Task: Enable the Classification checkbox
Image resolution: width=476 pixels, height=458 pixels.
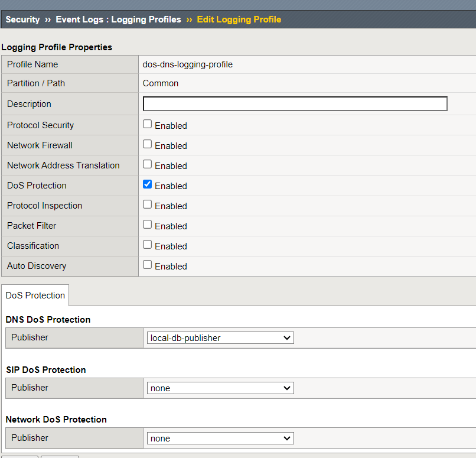Action: [148, 245]
